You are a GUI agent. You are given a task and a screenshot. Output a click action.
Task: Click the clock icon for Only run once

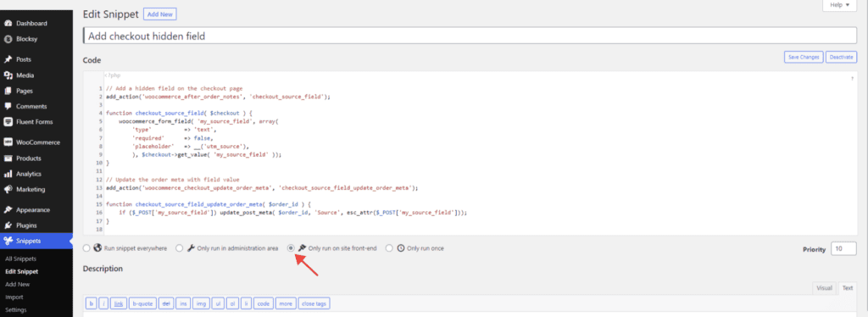pyautogui.click(x=400, y=248)
